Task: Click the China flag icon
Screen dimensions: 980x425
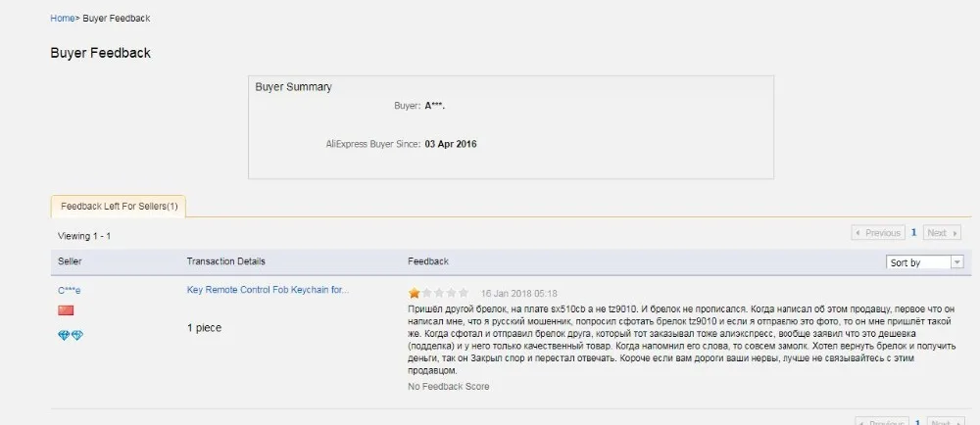Action: [66, 310]
